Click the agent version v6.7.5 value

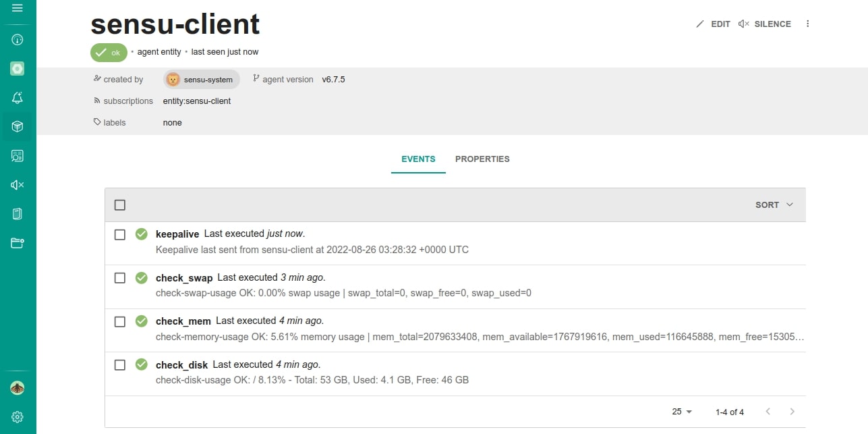click(x=333, y=80)
